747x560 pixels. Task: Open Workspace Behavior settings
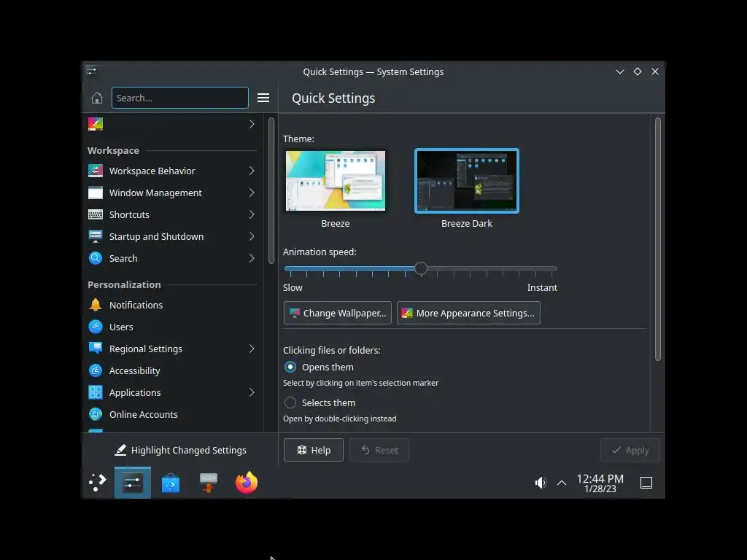(172, 171)
